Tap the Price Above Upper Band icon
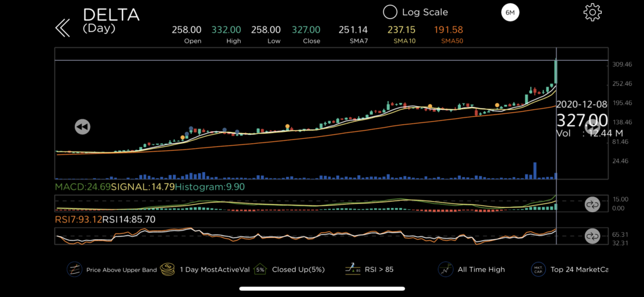 coord(75,269)
